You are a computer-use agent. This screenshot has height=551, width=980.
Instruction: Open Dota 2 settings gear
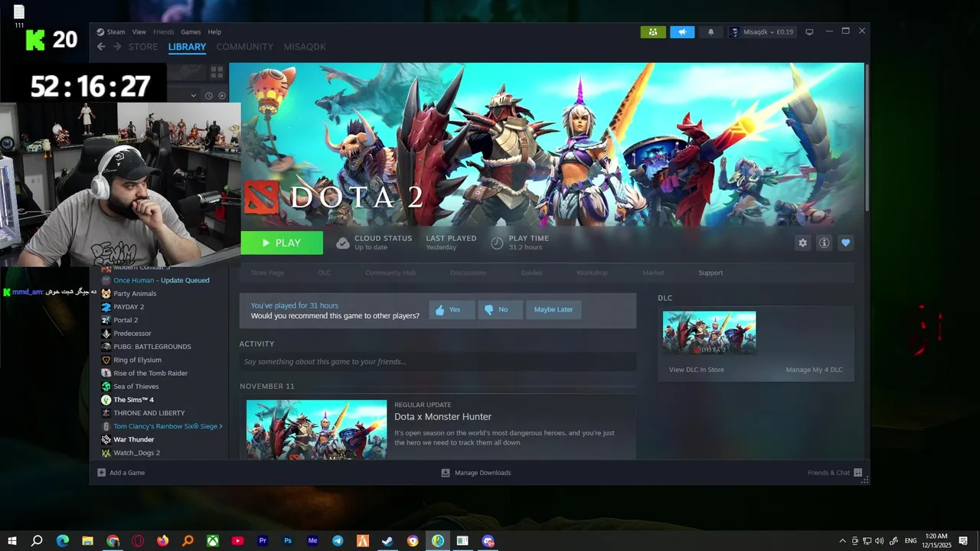coord(802,243)
